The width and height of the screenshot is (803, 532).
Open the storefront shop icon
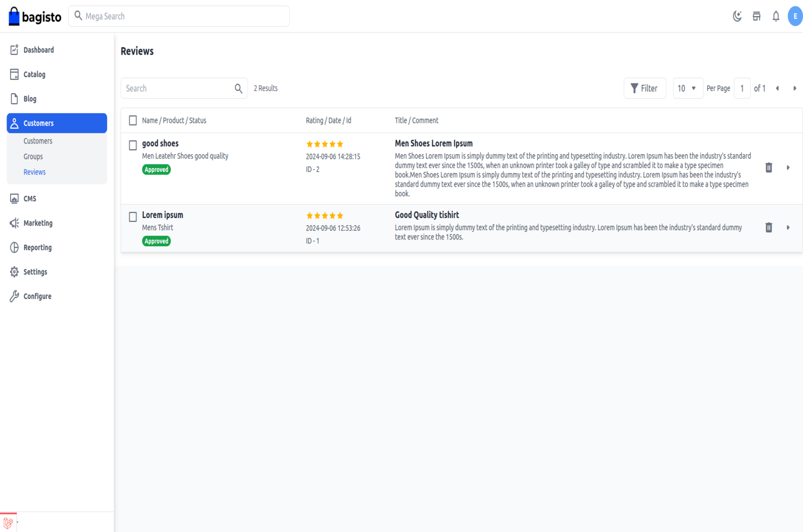point(757,16)
